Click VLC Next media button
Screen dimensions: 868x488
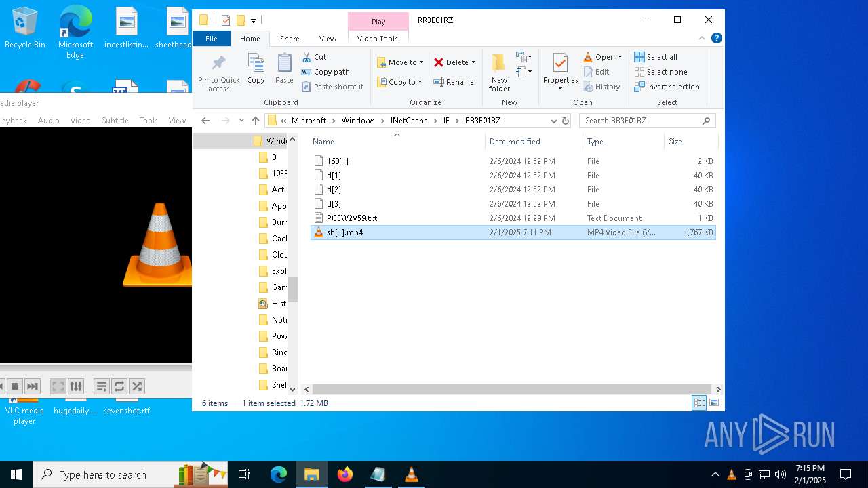(x=33, y=386)
